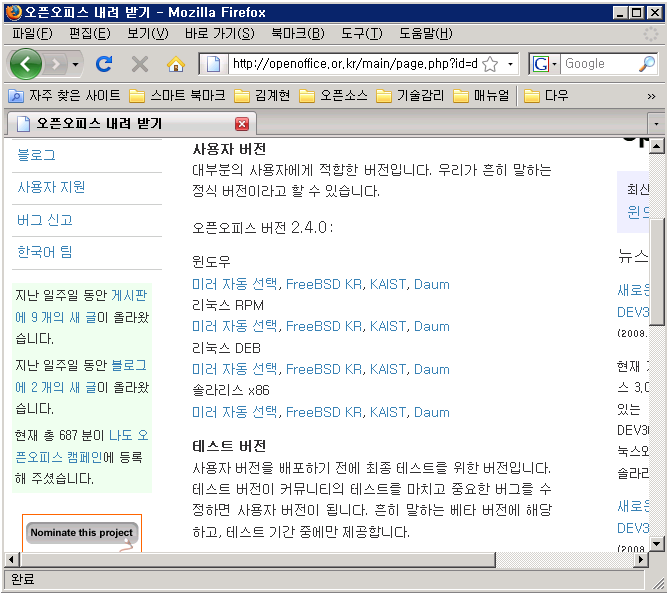
Task: Open the list all tabs dropdown
Action: [656, 124]
